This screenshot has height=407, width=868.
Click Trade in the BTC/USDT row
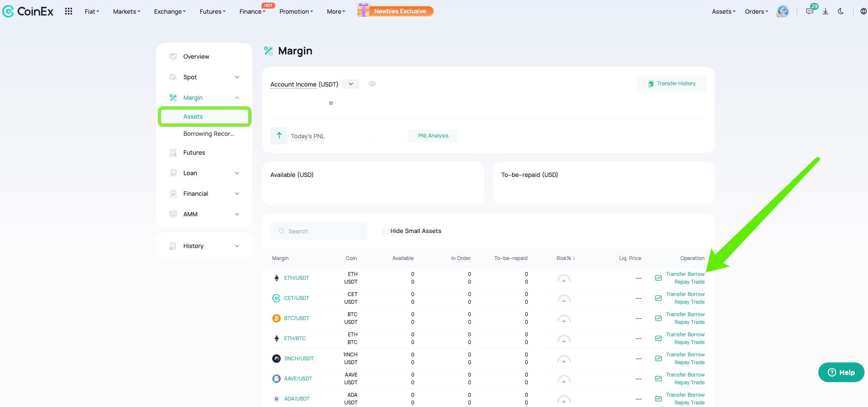pyautogui.click(x=697, y=322)
